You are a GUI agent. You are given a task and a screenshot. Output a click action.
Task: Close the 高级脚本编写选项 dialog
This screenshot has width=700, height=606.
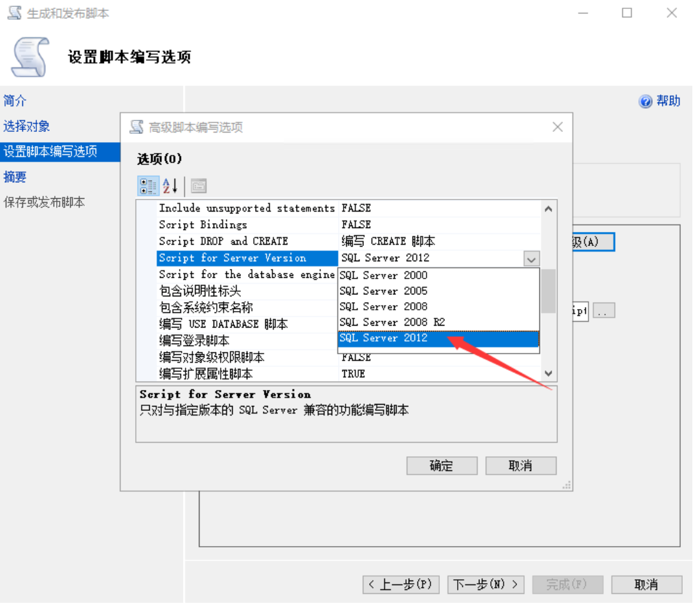557,127
